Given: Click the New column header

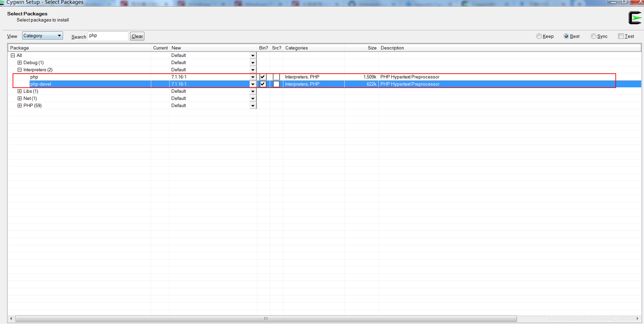Looking at the screenshot, I should [x=213, y=48].
